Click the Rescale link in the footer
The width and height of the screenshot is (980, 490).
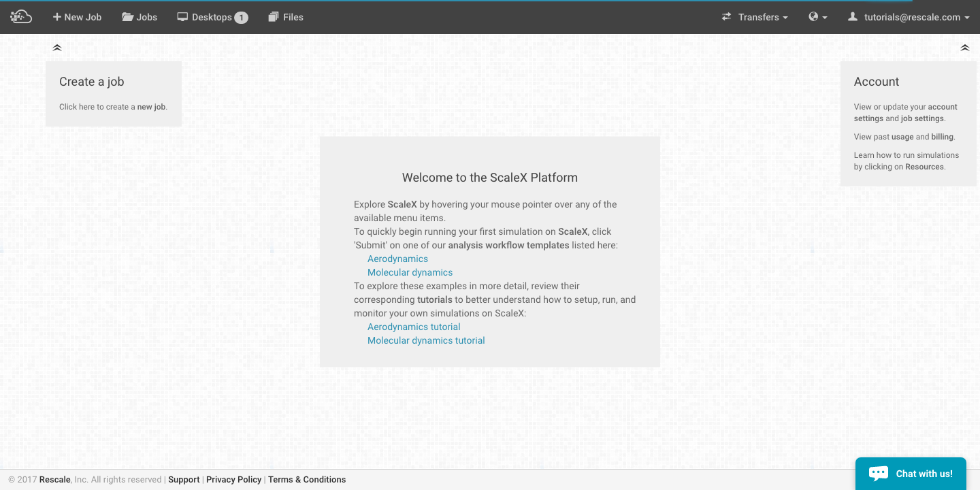(x=55, y=480)
